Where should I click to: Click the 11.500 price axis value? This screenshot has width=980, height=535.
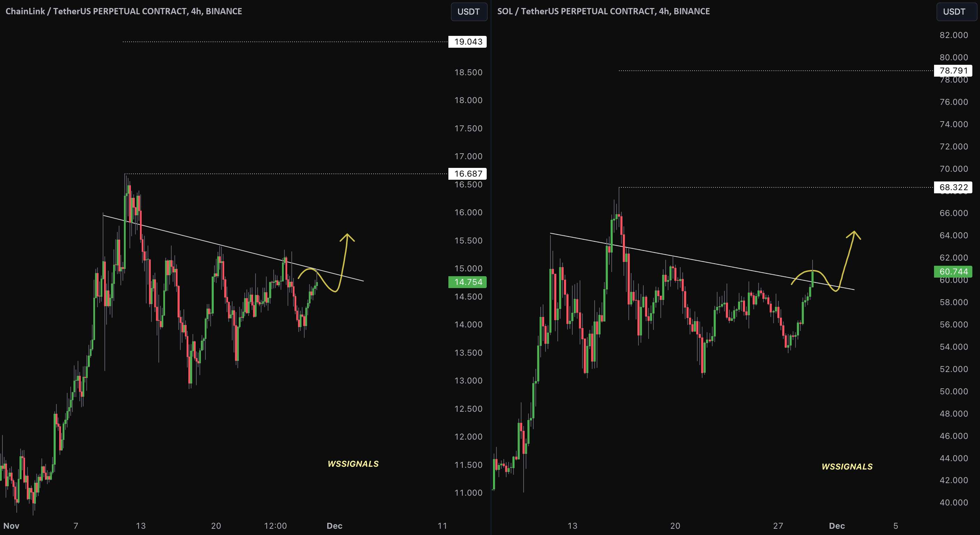coord(468,465)
